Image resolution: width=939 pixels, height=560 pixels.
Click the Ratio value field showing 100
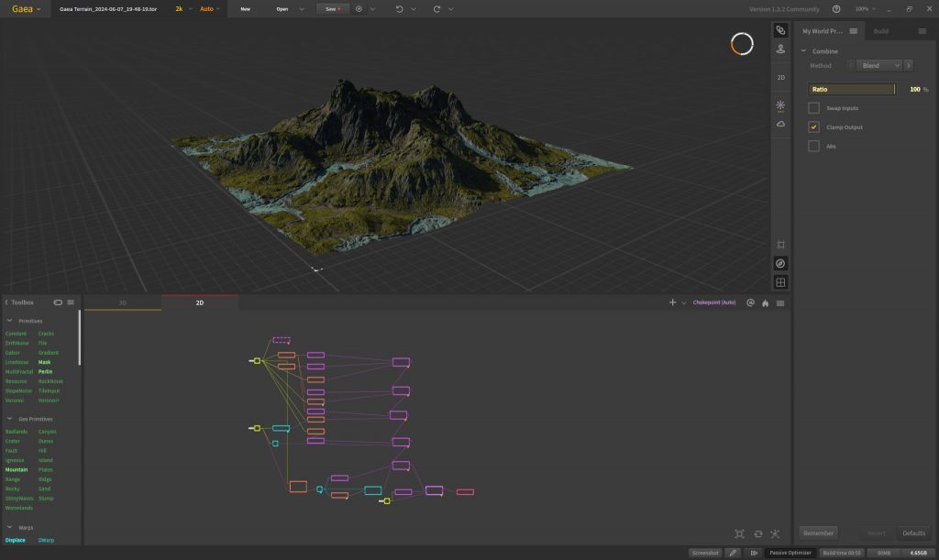(x=914, y=89)
